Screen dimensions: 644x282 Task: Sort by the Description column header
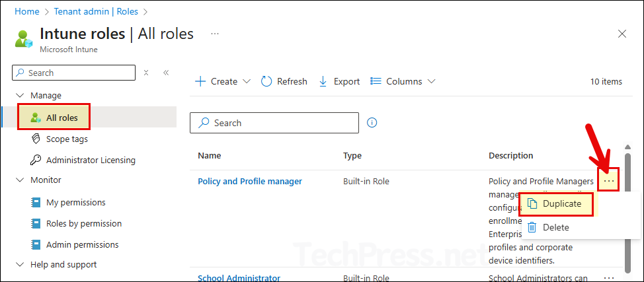(x=510, y=156)
